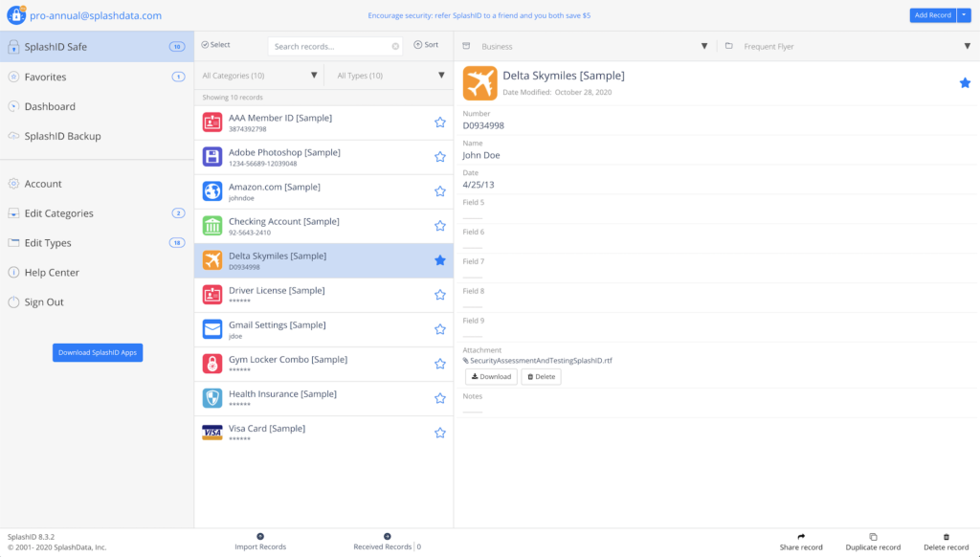Open Dashboard from the sidebar
The height and width of the screenshot is (557, 980).
click(50, 106)
